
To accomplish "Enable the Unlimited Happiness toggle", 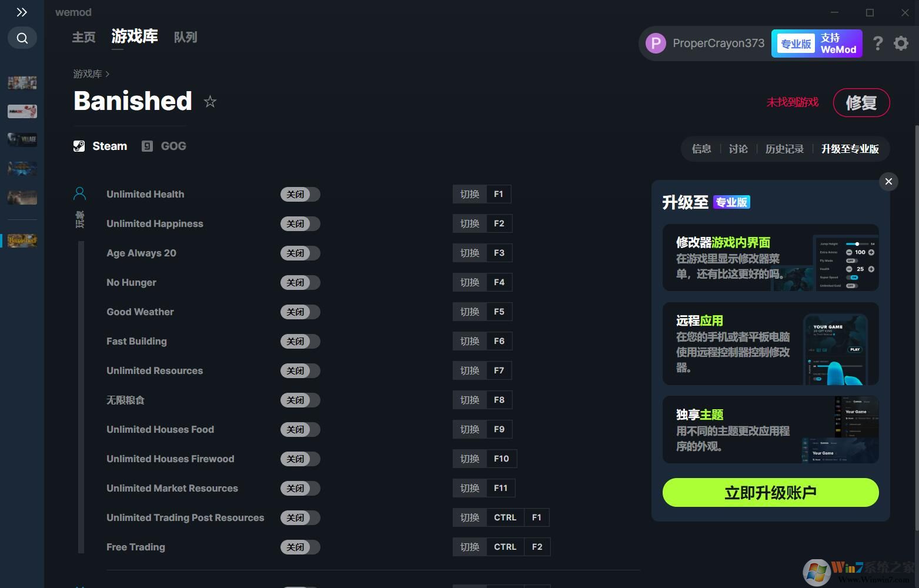I will [300, 224].
